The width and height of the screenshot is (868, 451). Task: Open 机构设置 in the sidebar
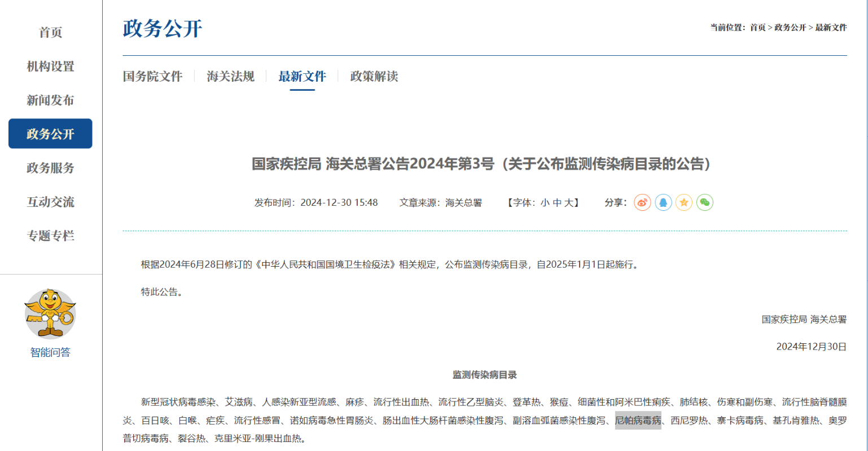[x=50, y=67]
